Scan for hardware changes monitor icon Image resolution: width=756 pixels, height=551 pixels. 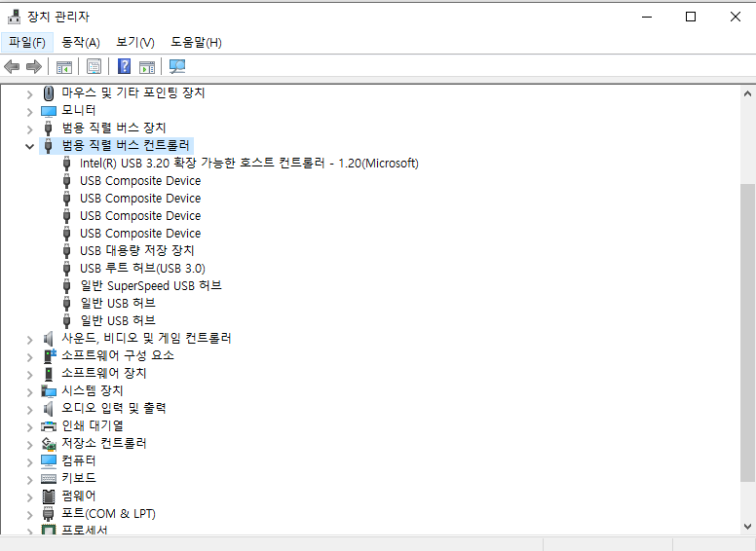[x=177, y=66]
